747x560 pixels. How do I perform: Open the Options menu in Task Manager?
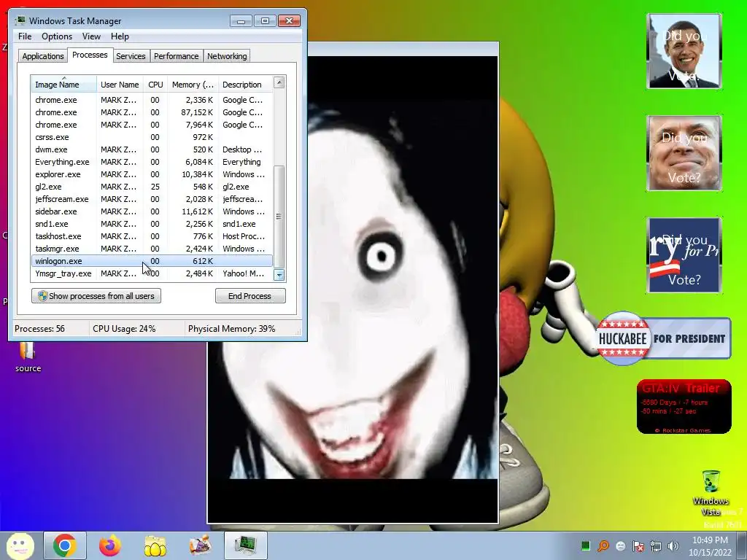(x=57, y=36)
